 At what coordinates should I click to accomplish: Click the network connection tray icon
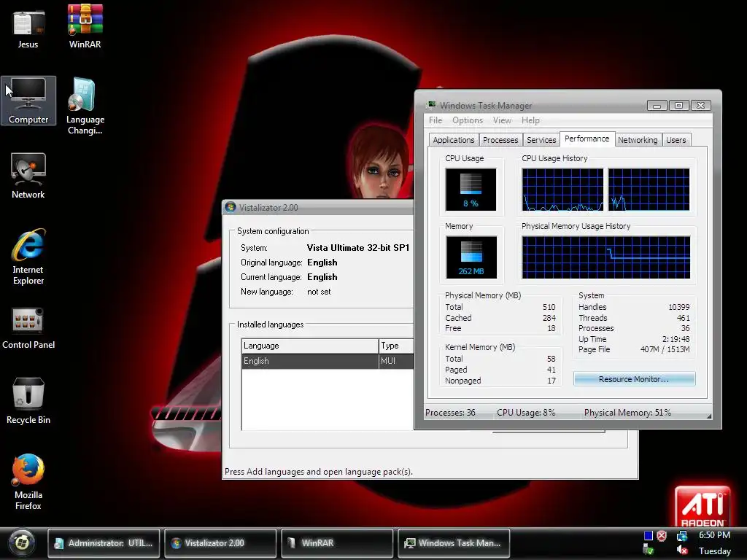[682, 536]
